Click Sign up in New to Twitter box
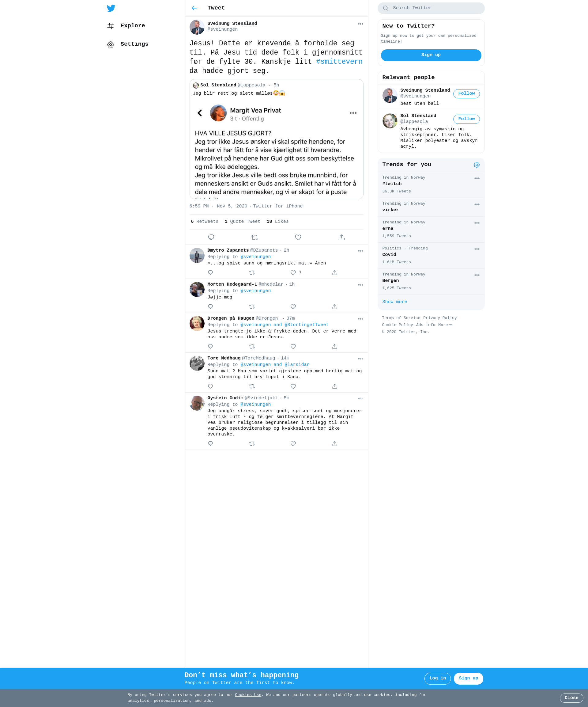 [x=431, y=55]
